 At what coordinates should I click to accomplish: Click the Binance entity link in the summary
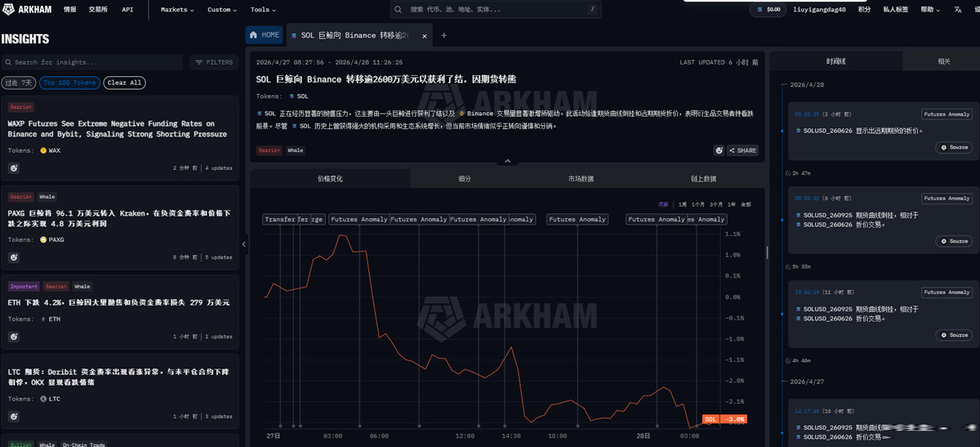pos(477,114)
